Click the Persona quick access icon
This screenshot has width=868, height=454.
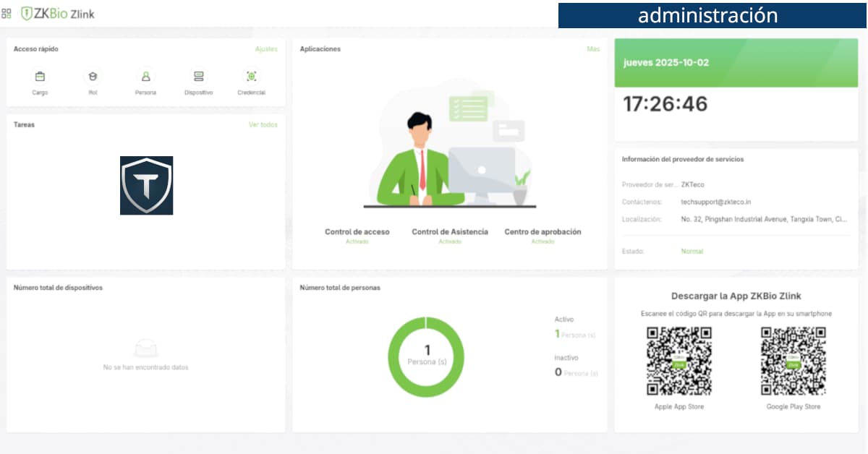pos(145,76)
